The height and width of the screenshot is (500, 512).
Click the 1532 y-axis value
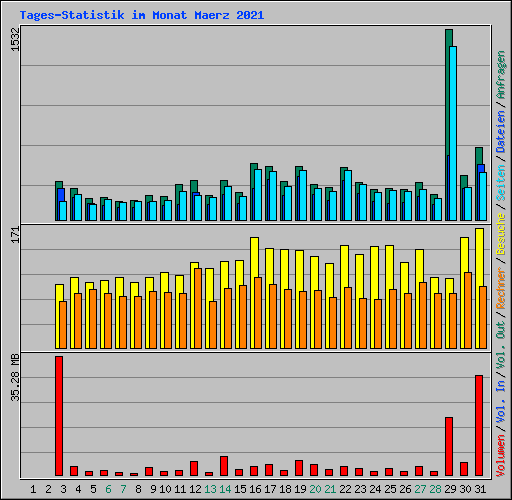pos(15,39)
